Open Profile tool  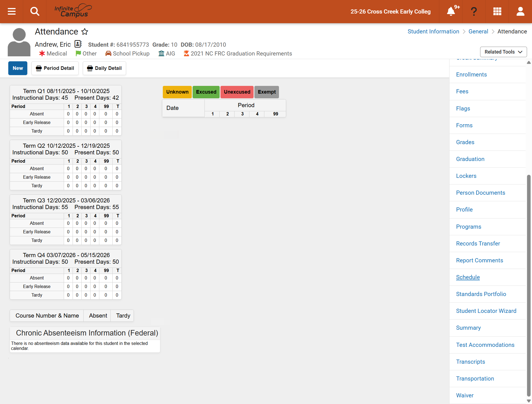click(464, 210)
